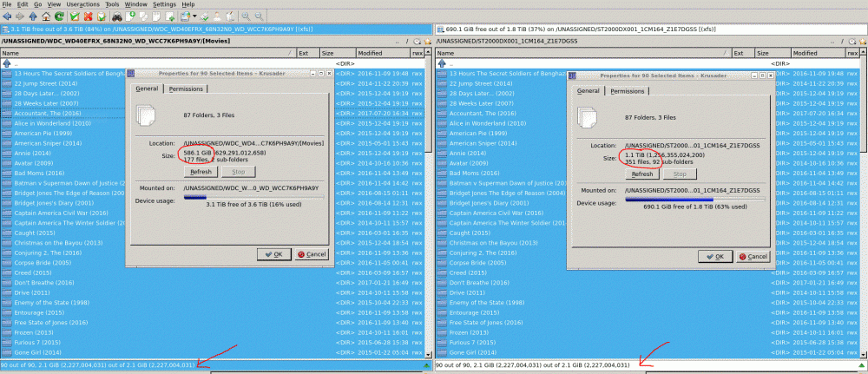
Task: Click the Select All green-check toolbar icon
Action: tap(75, 16)
